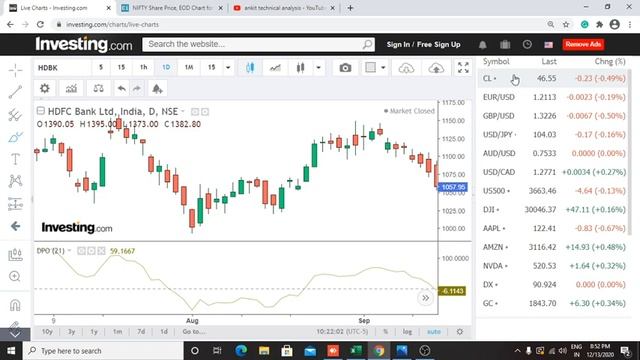
Task: Click the HDBK symbol input field
Action: pyautogui.click(x=62, y=68)
